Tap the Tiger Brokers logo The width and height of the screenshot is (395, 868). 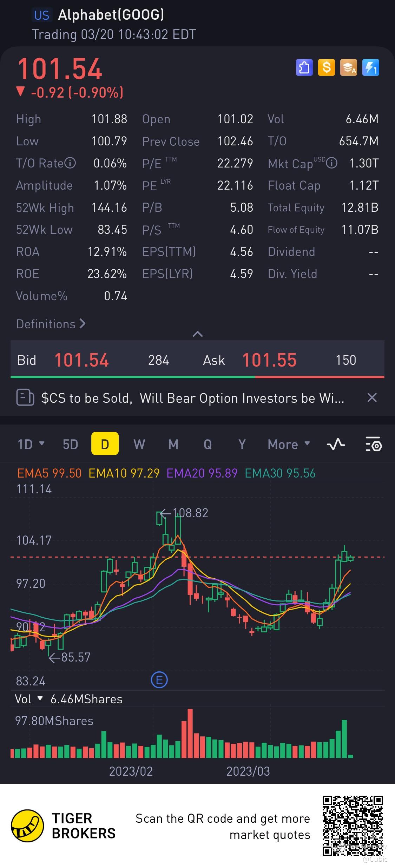[63, 826]
